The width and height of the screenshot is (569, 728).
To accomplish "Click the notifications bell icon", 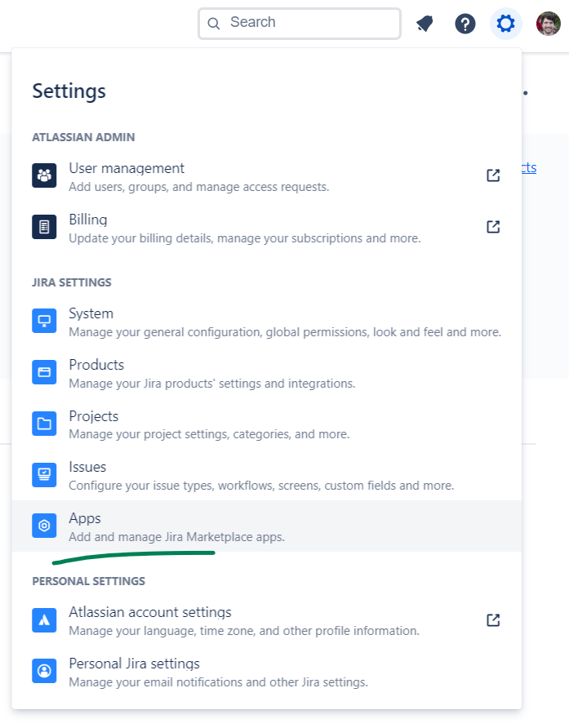I will [425, 24].
